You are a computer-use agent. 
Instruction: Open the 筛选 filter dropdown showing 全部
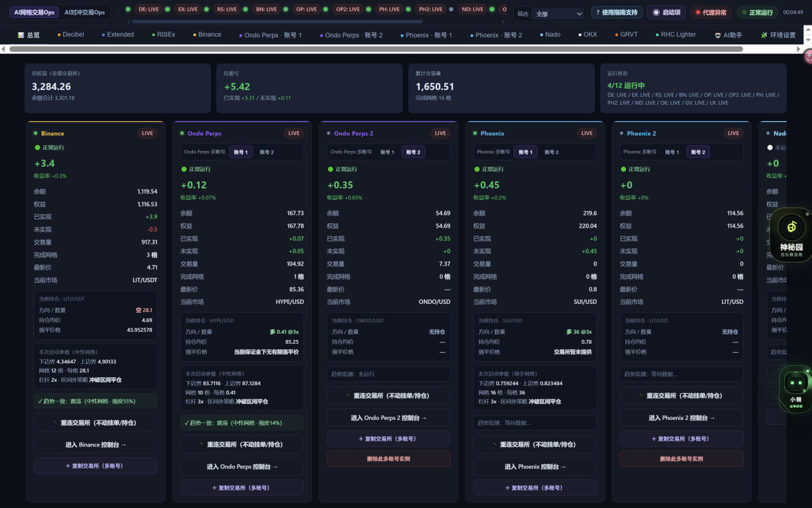point(558,13)
